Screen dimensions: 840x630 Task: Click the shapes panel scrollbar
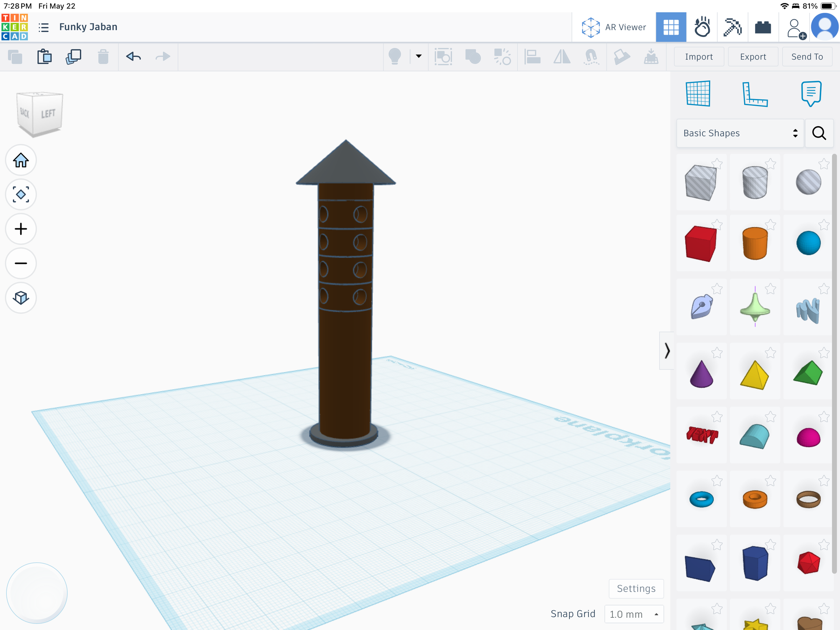click(834, 364)
